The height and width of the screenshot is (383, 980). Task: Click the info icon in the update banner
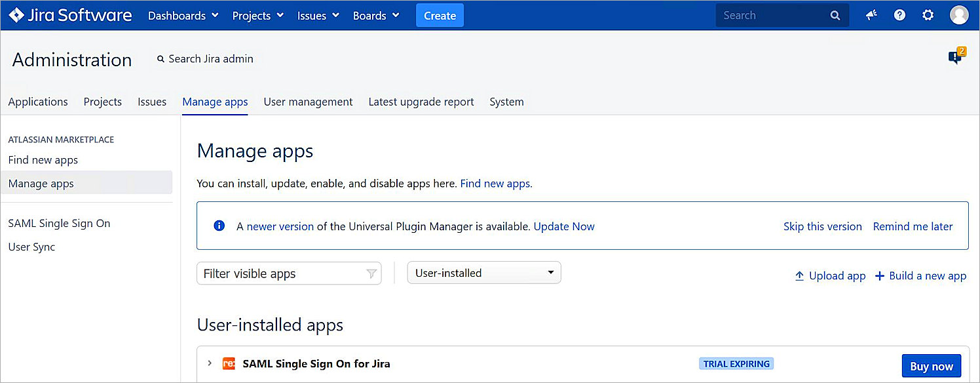tap(219, 225)
